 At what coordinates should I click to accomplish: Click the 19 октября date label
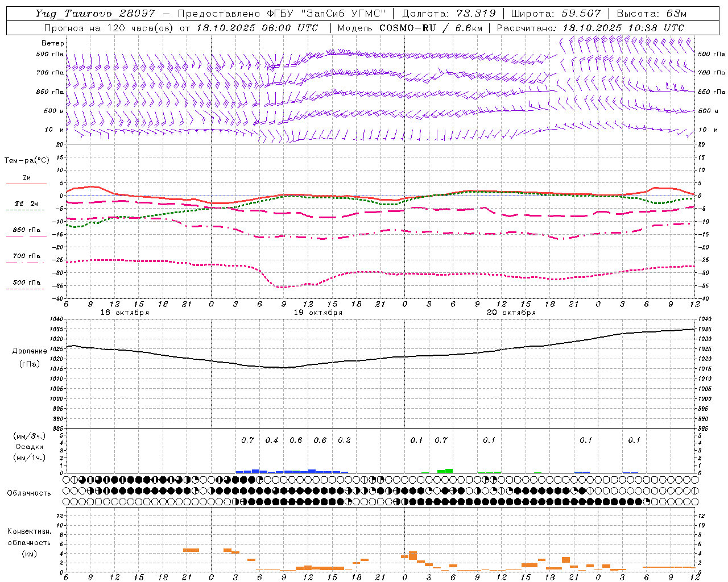tap(318, 313)
